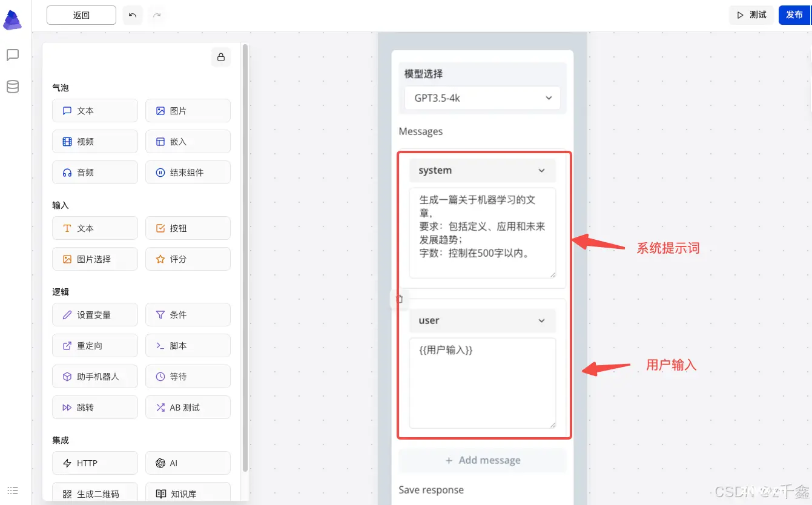The width and height of the screenshot is (812, 505).
Task: Click the 模型选择 label
Action: click(x=423, y=74)
